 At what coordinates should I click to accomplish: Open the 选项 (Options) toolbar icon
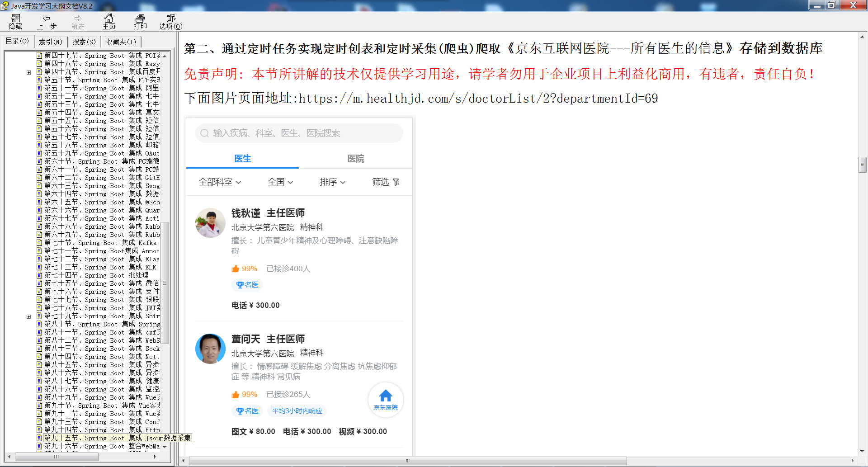[x=171, y=22]
